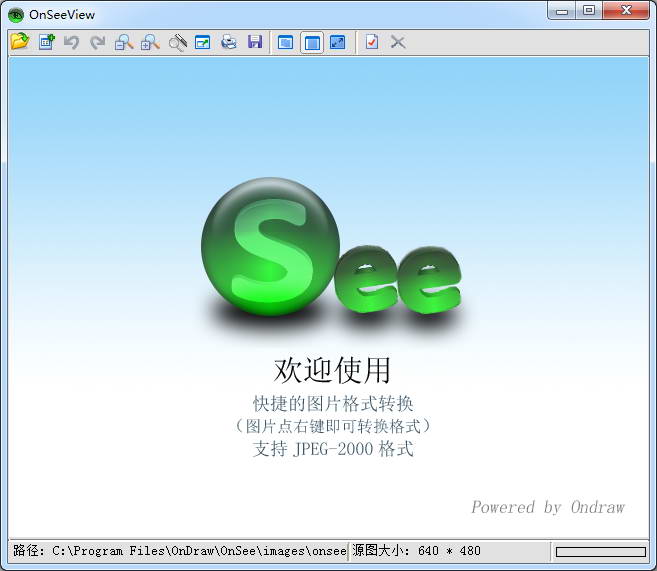Close the OnSeeView window
Image resolution: width=657 pixels, height=571 pixels.
626,10
